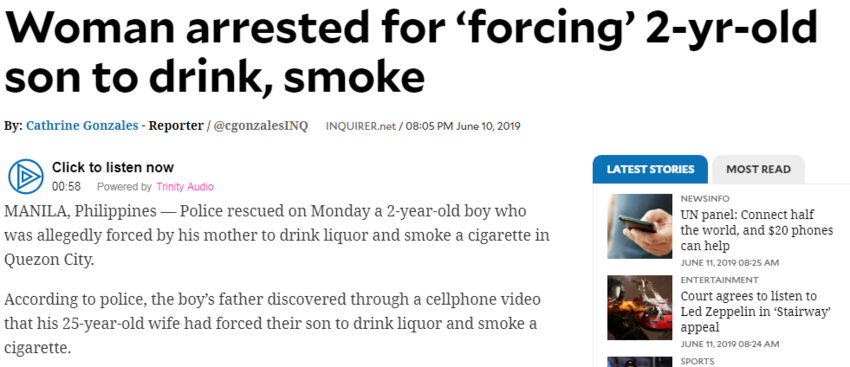Viewport: 850px width, 367px height.
Task: Open the ENTERTAINMENT category label
Action: tap(719, 280)
